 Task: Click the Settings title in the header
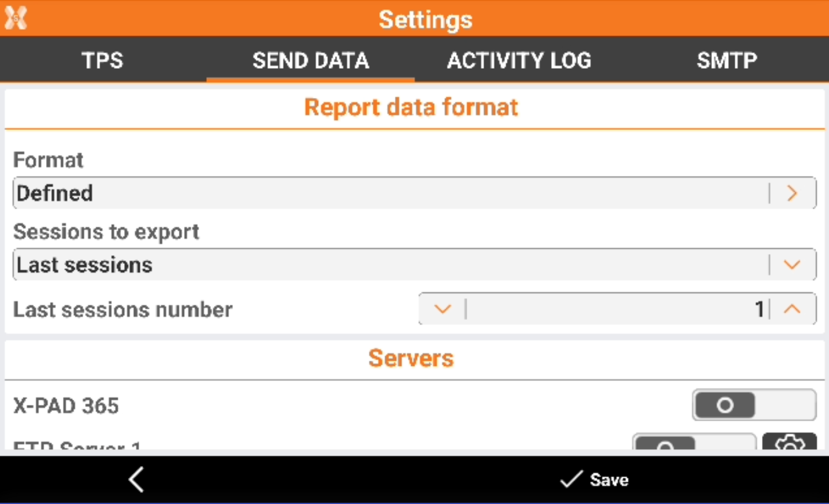coord(425,19)
